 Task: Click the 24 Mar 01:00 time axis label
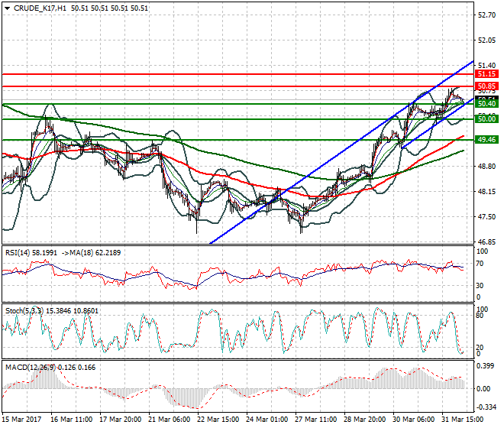pos(267,420)
